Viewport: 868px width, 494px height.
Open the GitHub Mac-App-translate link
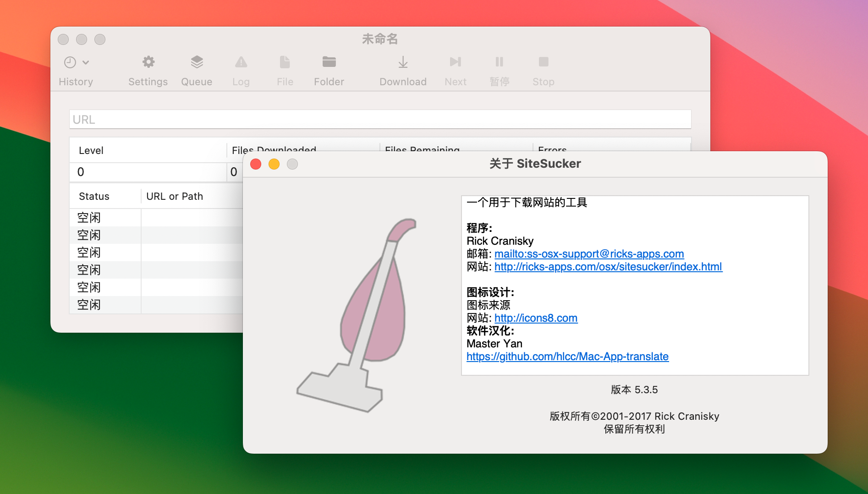click(x=567, y=357)
